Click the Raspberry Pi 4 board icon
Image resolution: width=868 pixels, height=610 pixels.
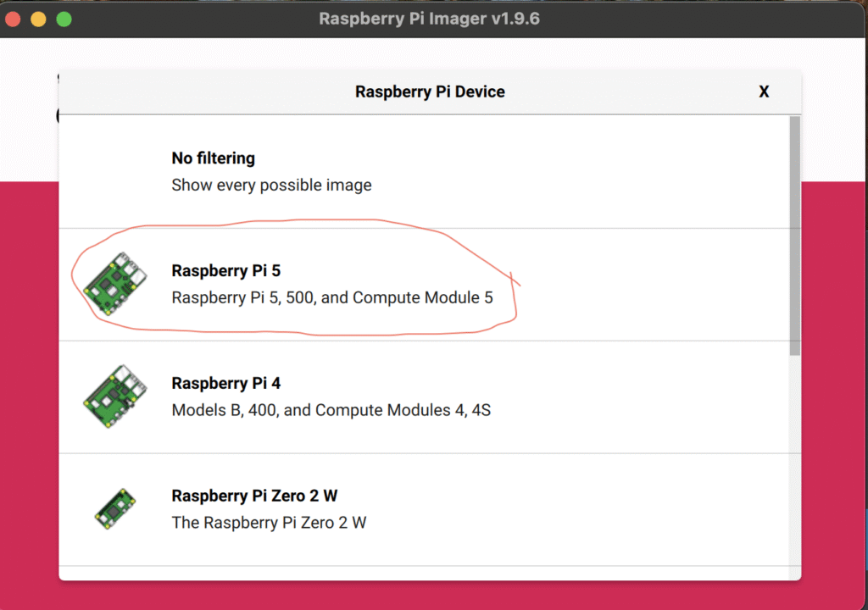click(116, 396)
